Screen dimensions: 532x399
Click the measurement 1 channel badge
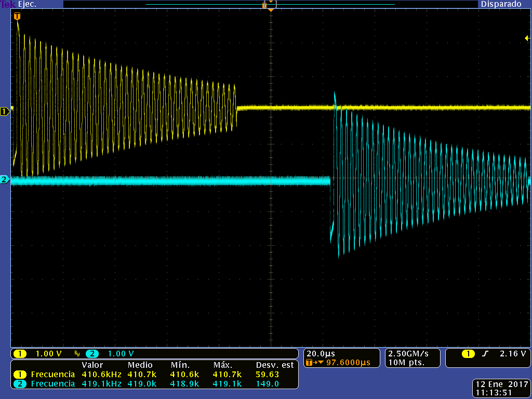click(x=20, y=375)
